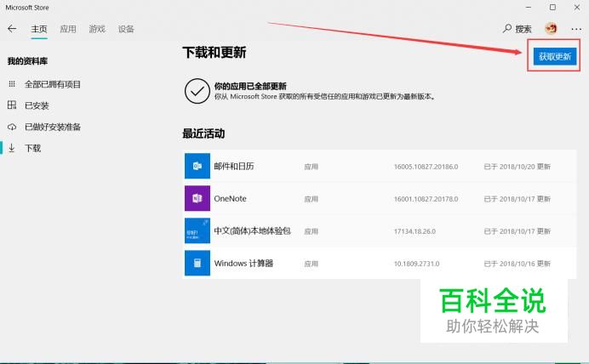Click the 下载和更新 heading
The height and width of the screenshot is (364, 589).
click(214, 53)
